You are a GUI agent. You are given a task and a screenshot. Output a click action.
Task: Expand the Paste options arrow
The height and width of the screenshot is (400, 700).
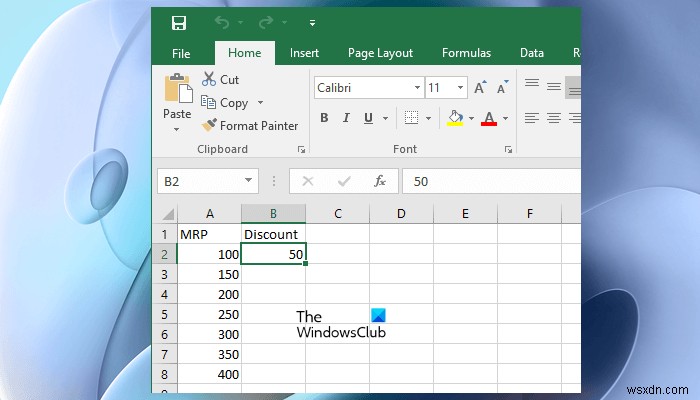click(x=177, y=129)
